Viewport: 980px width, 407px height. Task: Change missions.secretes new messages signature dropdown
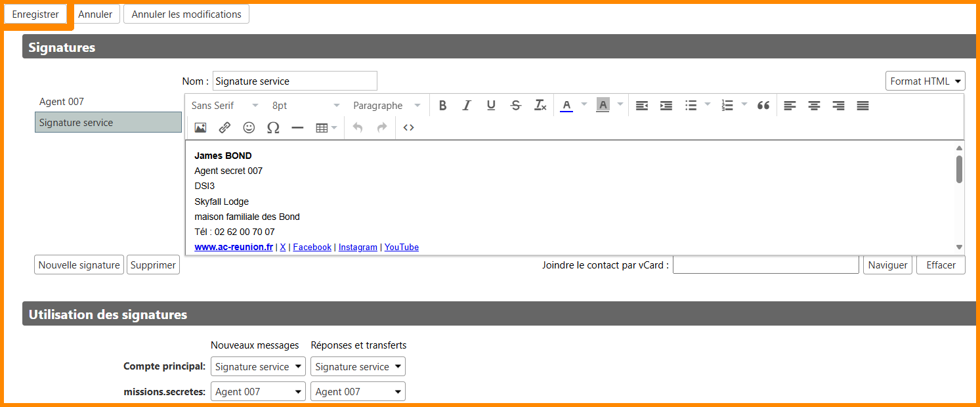tap(258, 392)
